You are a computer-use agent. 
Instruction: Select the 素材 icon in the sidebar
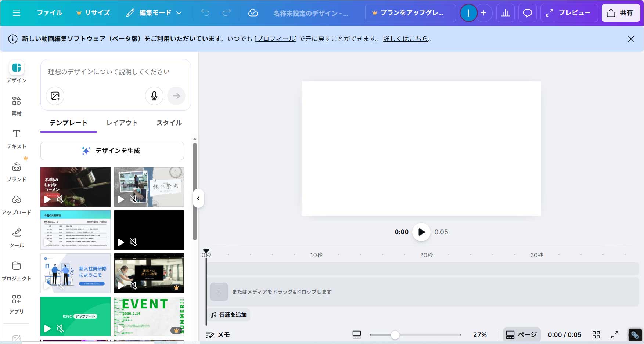[x=16, y=104]
